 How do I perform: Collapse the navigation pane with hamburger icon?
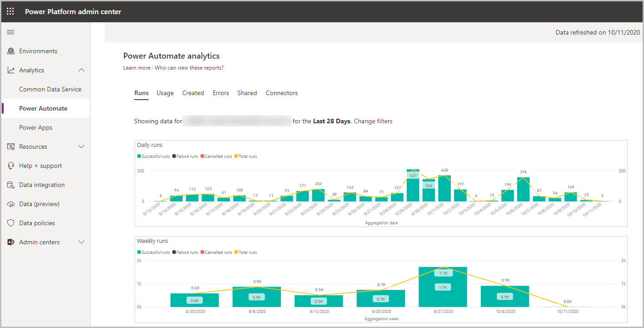click(10, 32)
